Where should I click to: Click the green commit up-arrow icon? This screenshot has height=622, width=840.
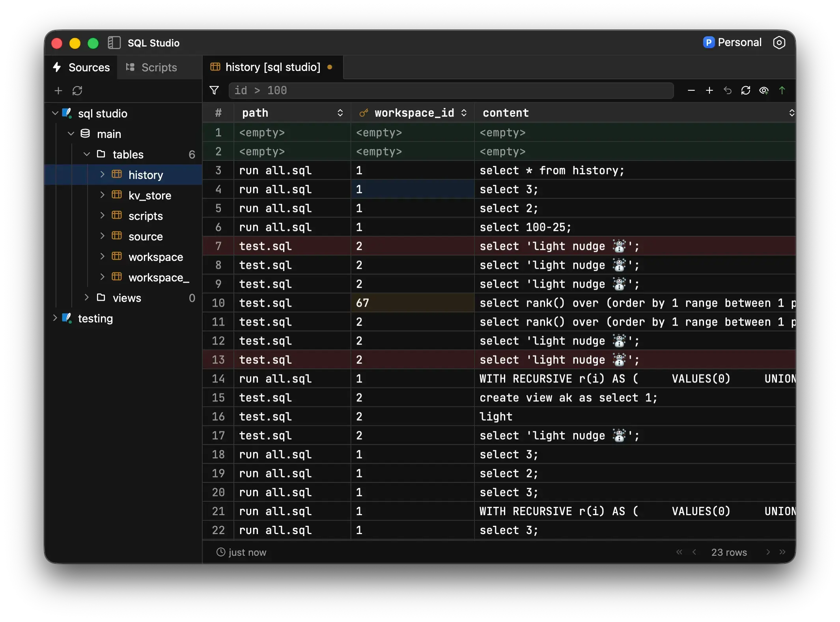point(782,91)
